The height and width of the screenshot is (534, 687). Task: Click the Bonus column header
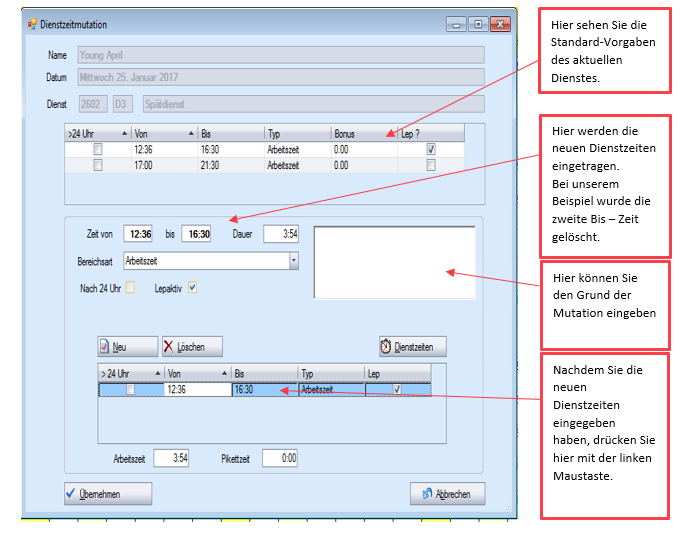pyautogui.click(x=364, y=134)
